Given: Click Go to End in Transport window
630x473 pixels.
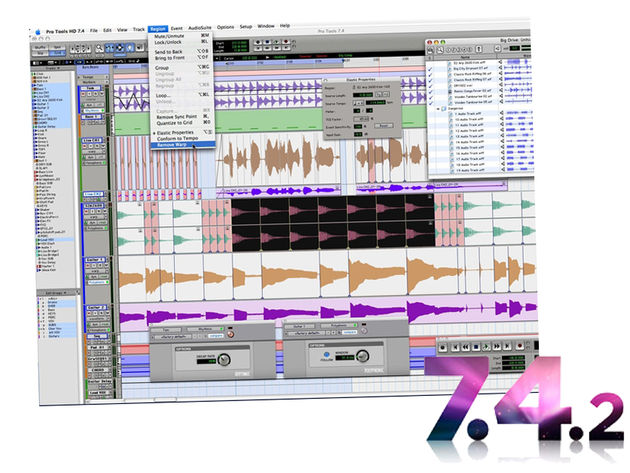Looking at the screenshot, I should tap(507, 346).
